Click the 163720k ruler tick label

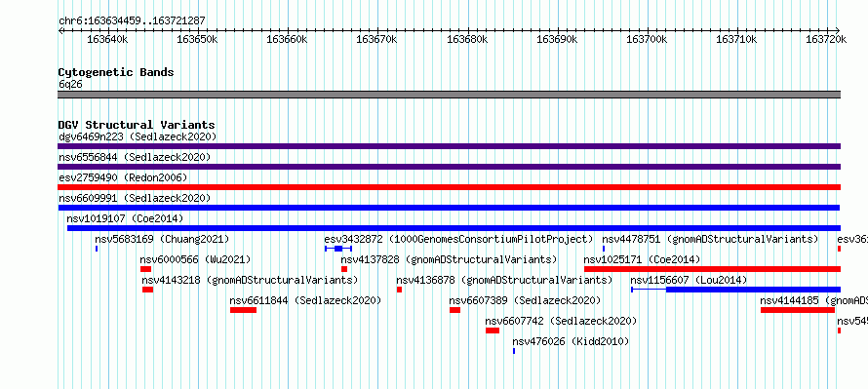tap(826, 39)
